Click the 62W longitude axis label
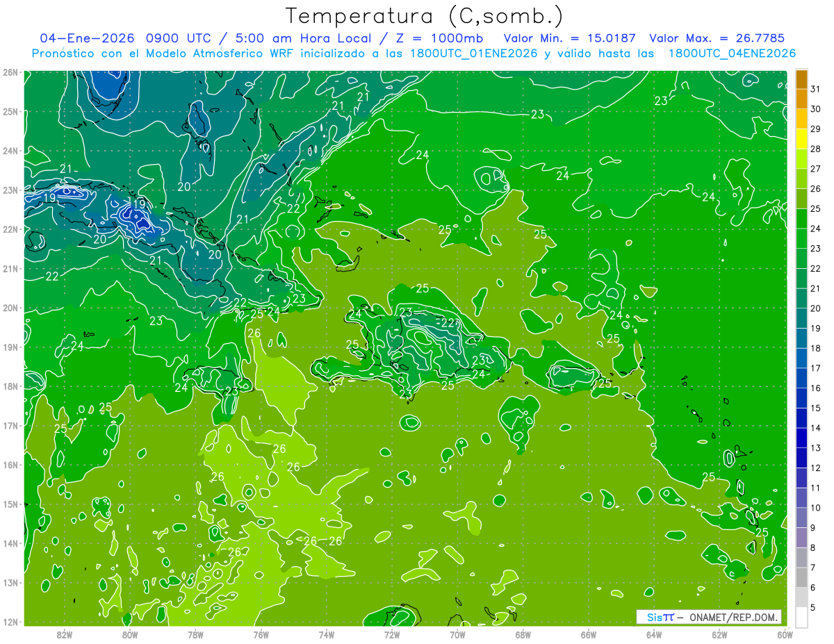 [719, 634]
